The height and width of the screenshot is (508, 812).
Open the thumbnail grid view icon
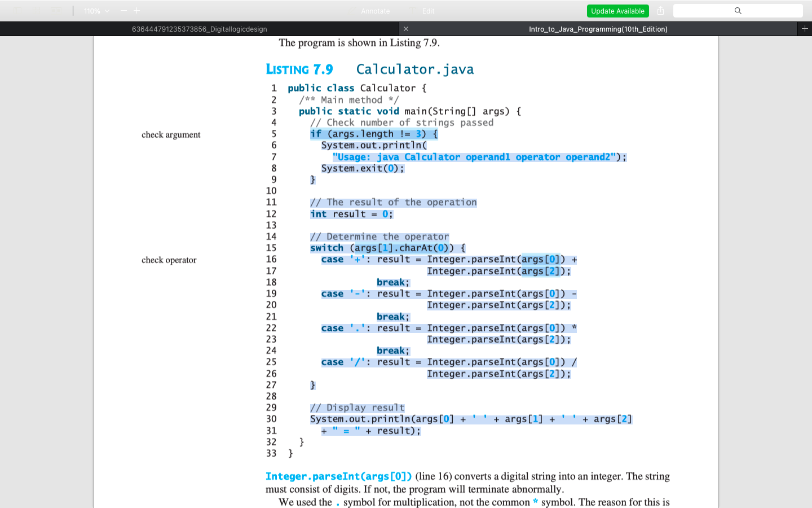pyautogui.click(x=36, y=10)
